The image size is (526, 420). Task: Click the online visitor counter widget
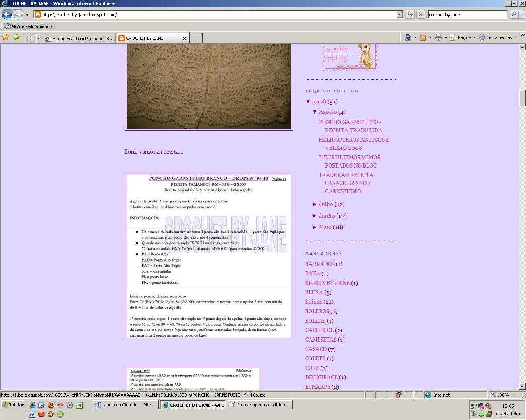pyautogui.click(x=350, y=57)
